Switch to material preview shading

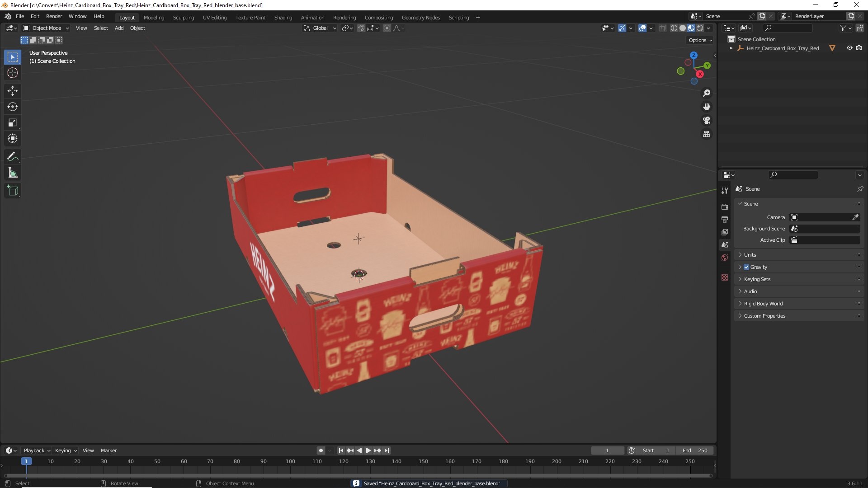pyautogui.click(x=691, y=28)
